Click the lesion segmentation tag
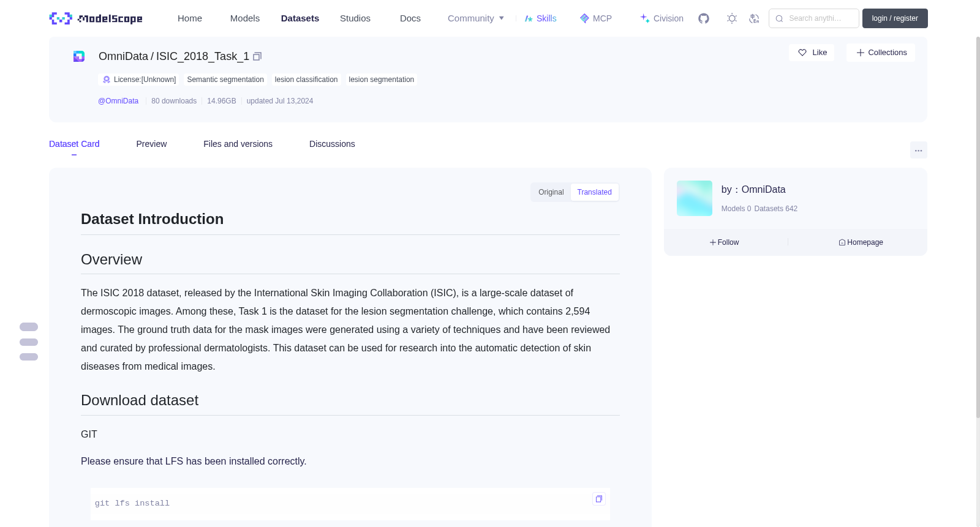 click(382, 80)
